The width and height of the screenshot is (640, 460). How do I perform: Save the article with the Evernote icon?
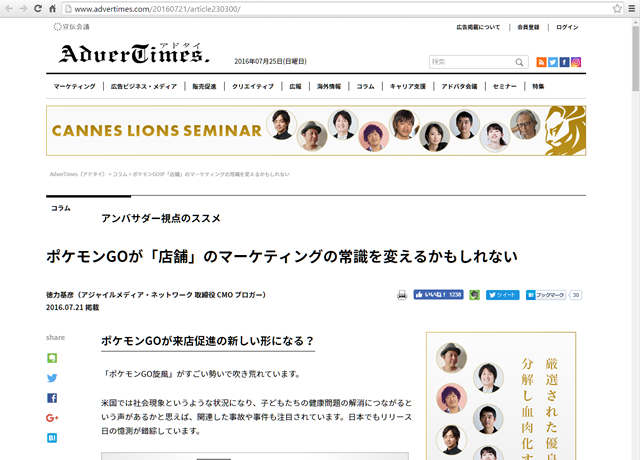coord(474,295)
